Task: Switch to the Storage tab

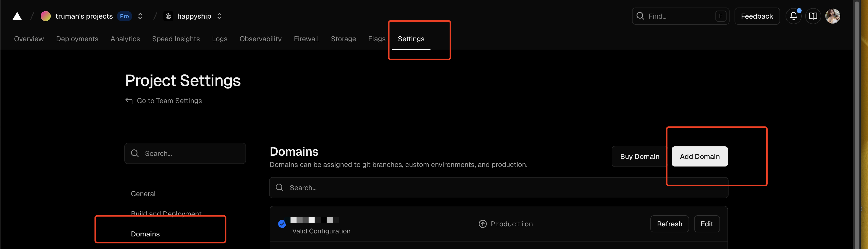Action: pyautogui.click(x=343, y=39)
